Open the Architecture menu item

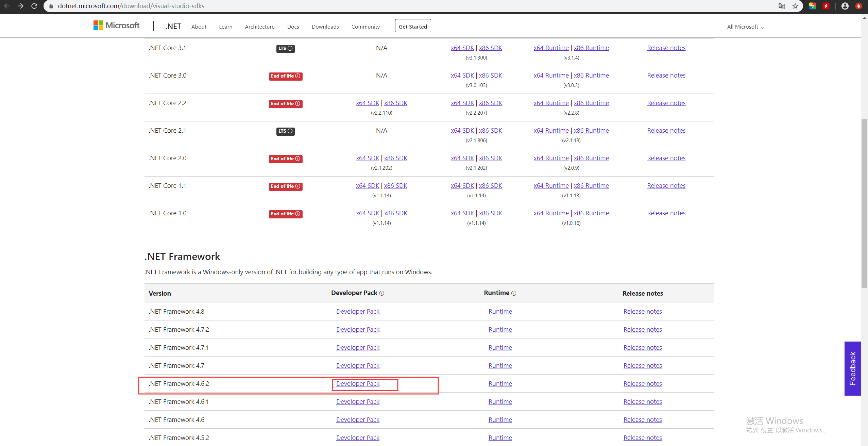(259, 27)
